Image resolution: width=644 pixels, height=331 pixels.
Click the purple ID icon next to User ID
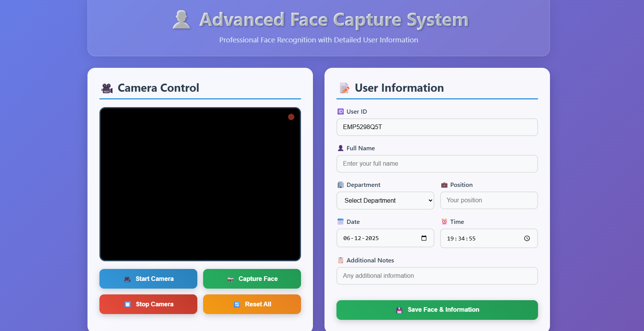click(x=341, y=112)
